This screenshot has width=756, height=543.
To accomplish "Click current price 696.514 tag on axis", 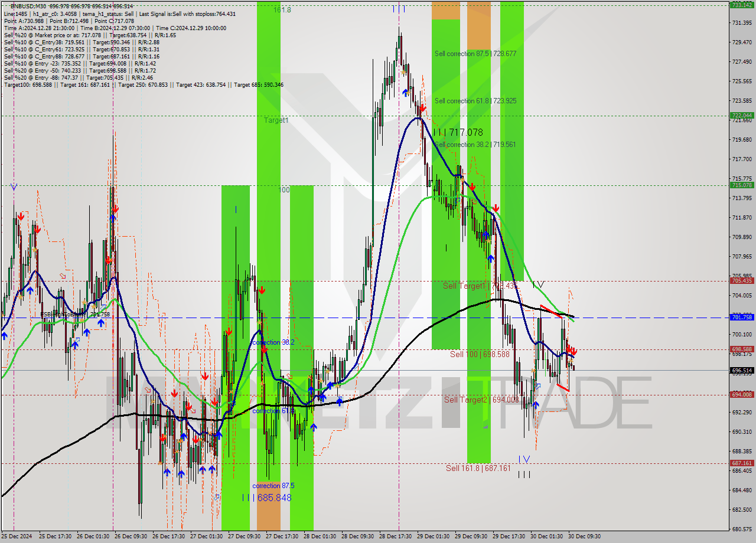I will coord(742,371).
